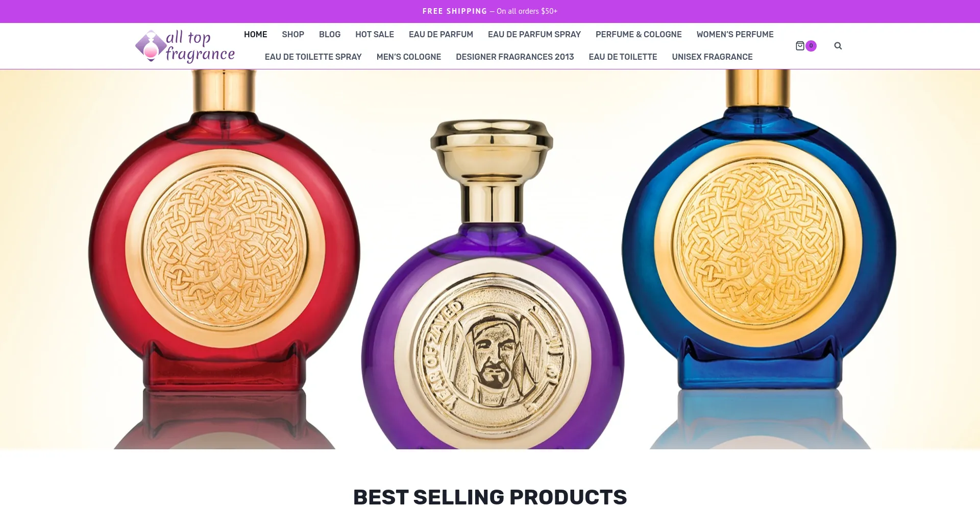Image resolution: width=980 pixels, height=507 pixels.
Task: Click the blue perfume bottle image
Action: [x=759, y=255]
